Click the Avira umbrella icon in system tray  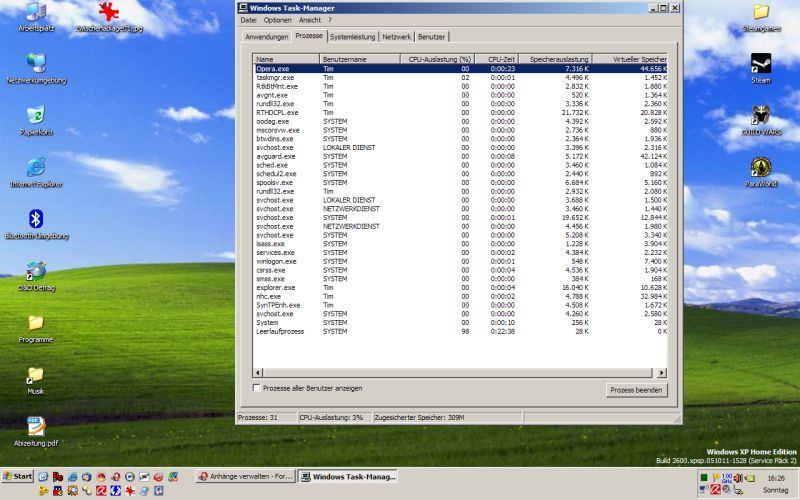tap(715, 489)
